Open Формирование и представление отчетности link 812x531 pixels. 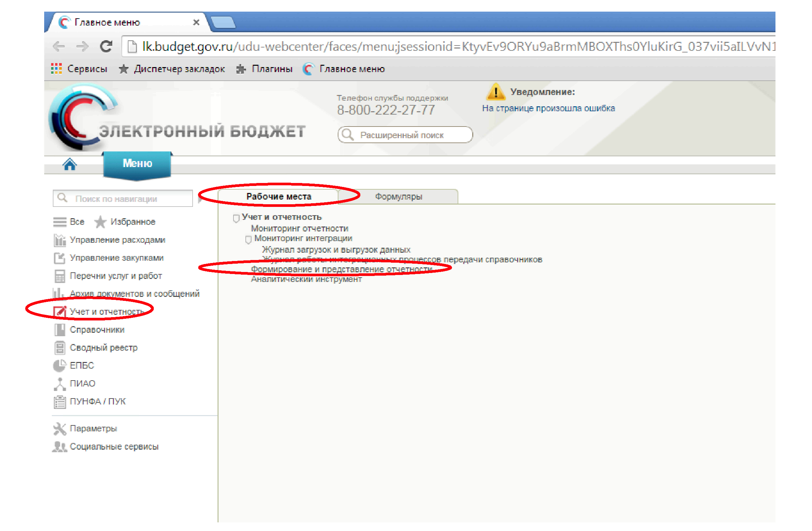coord(341,269)
